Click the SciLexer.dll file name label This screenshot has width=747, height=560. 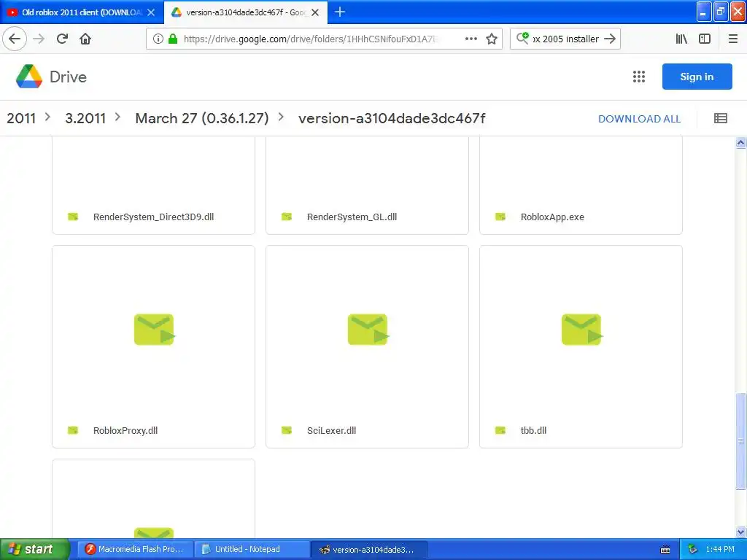[332, 430]
